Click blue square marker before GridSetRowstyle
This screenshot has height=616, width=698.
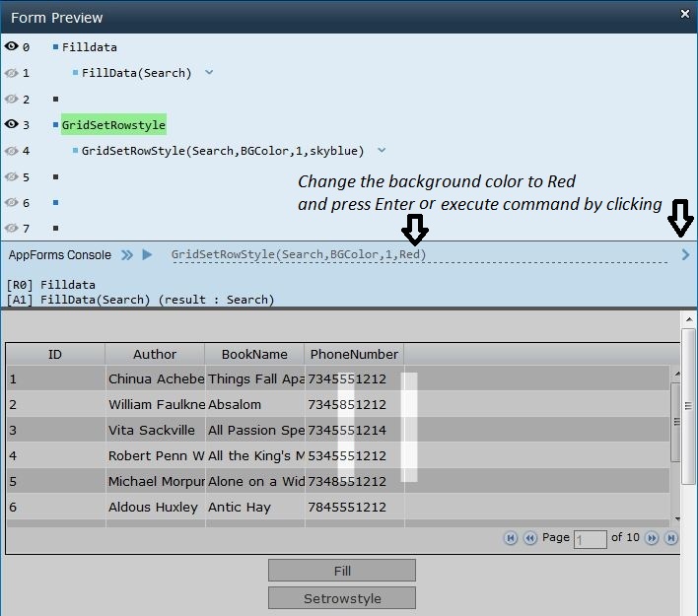pyautogui.click(x=55, y=124)
